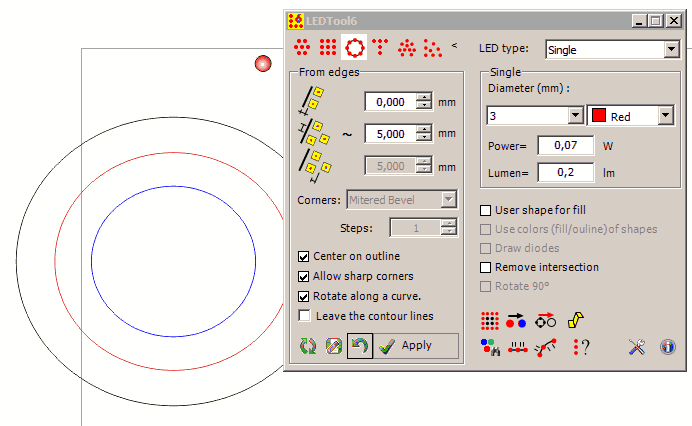Click the red and black dot matrix icon
The height and width of the screenshot is (426, 692).
click(x=489, y=321)
